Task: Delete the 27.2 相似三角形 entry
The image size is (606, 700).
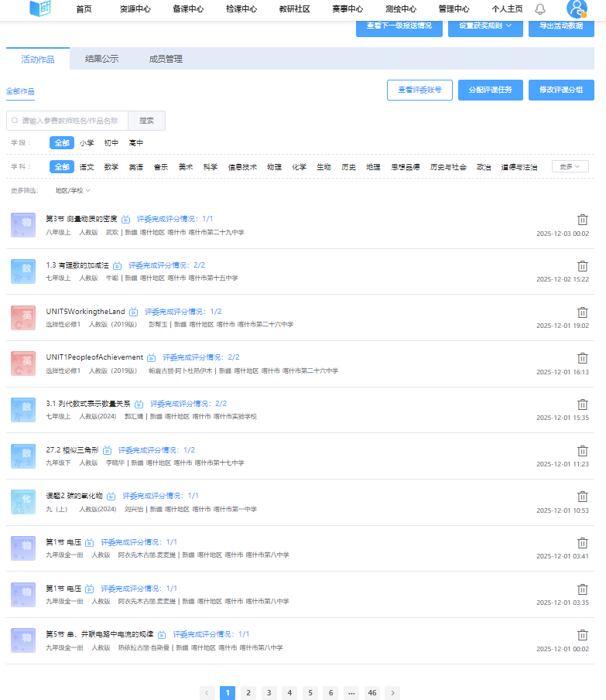Action: click(x=582, y=450)
